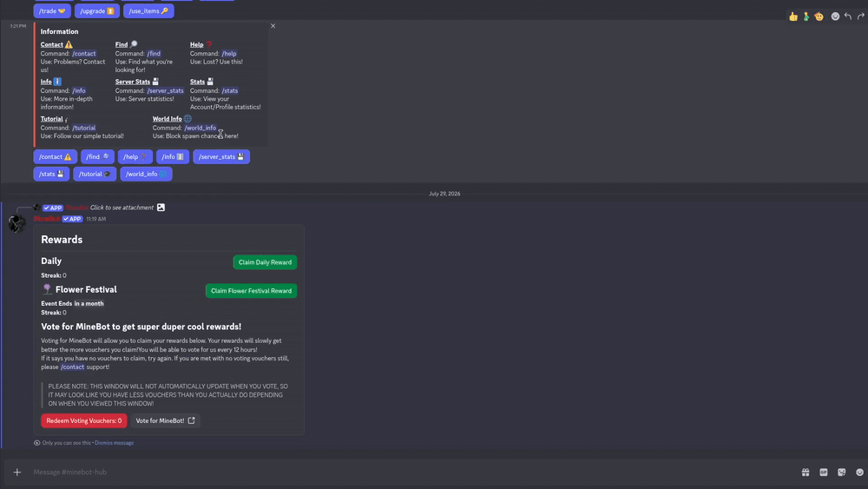Image resolution: width=868 pixels, height=489 pixels.
Task: Click the /info command link in embed
Action: point(79,91)
